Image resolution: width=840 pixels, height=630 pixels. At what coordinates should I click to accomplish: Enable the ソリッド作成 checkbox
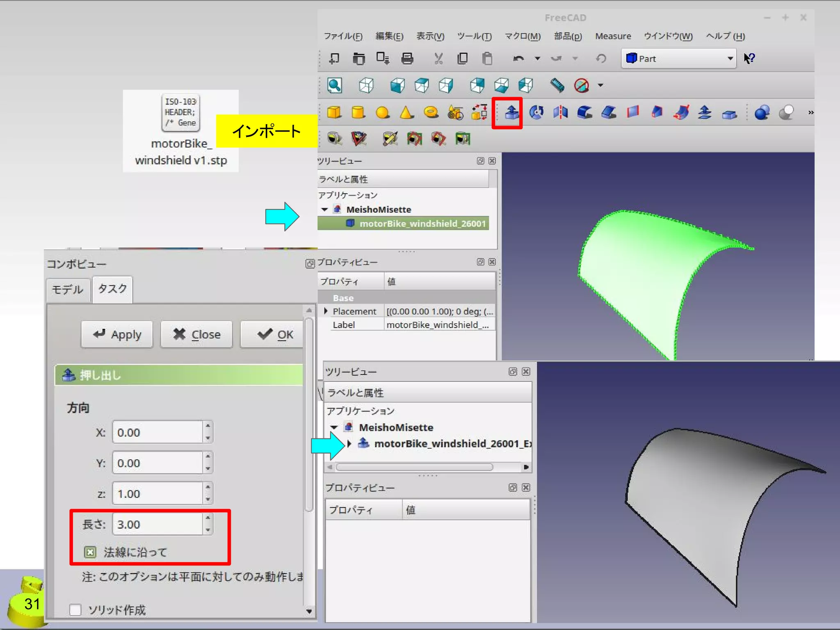75,610
